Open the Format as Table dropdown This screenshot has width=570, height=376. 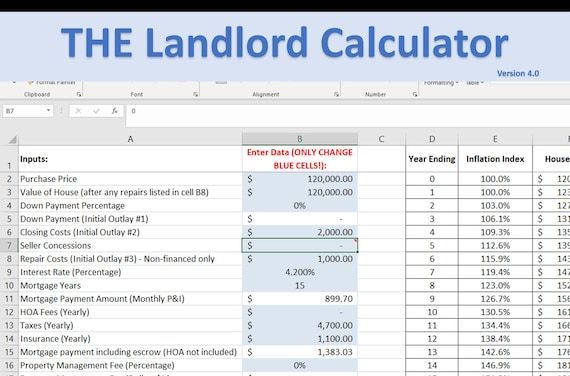(x=475, y=83)
